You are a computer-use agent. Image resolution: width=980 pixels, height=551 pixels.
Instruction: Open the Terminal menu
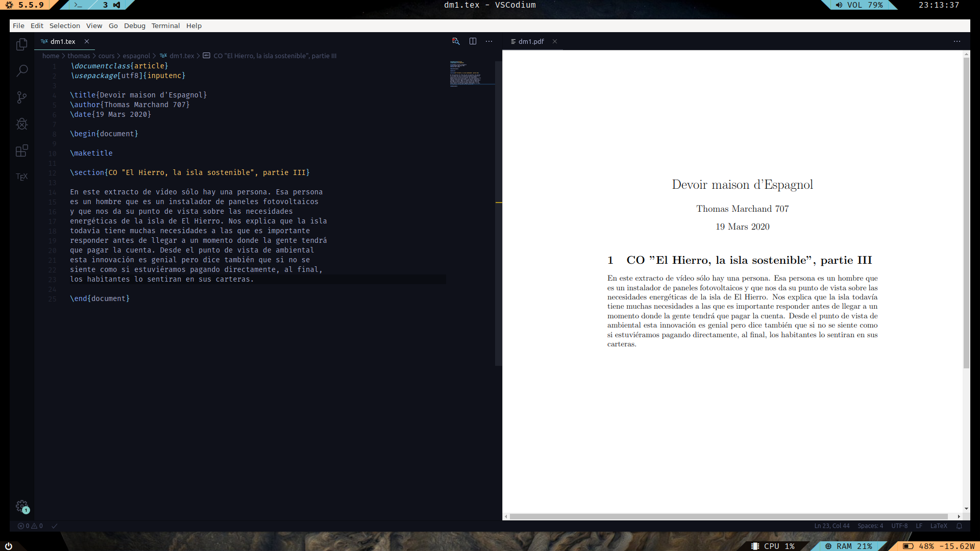point(164,26)
